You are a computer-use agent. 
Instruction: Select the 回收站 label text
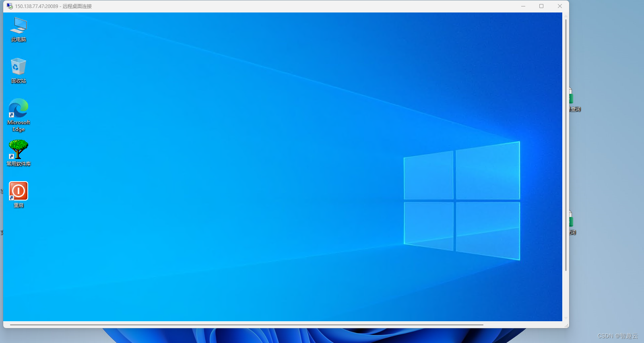(x=19, y=81)
